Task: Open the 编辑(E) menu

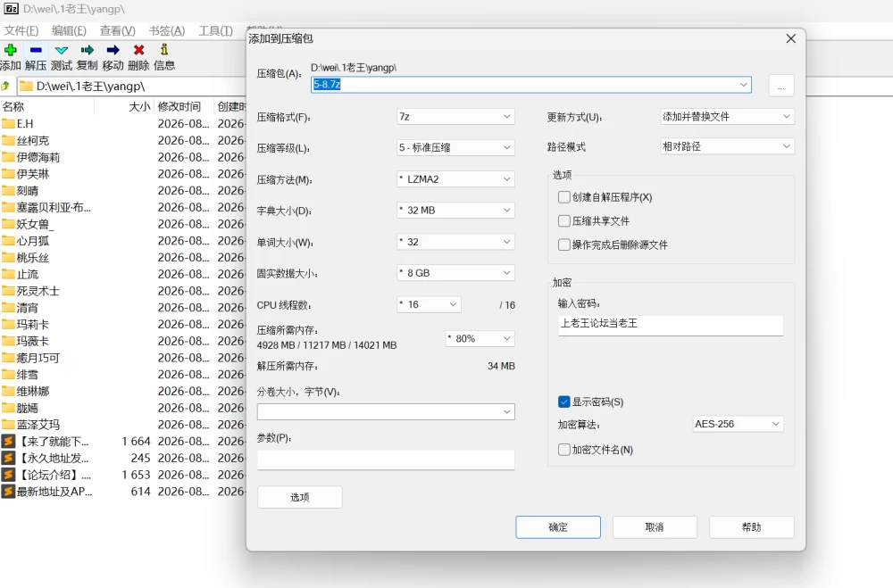Action: click(69, 30)
